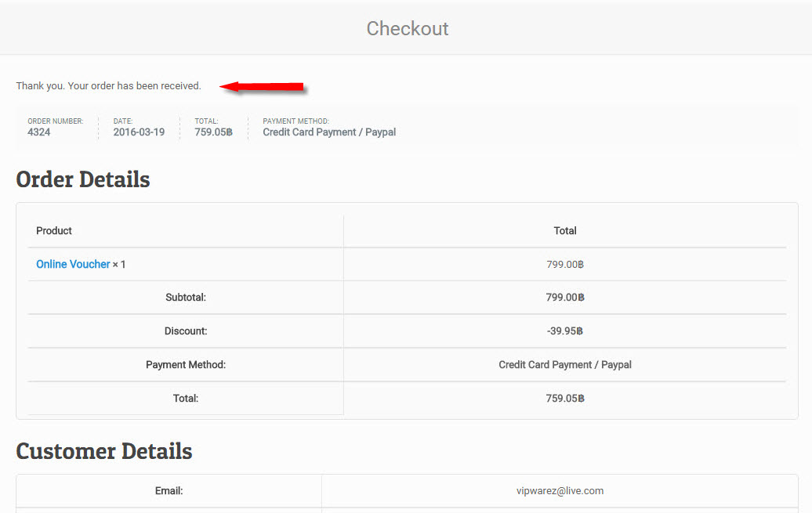This screenshot has height=513, width=812.
Task: Click the Payment Method label in table
Action: pos(186,365)
